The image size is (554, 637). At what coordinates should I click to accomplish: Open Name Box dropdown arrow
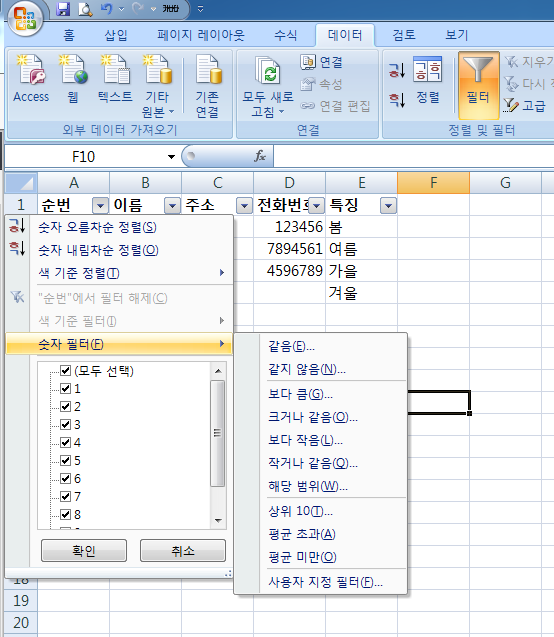[171, 157]
